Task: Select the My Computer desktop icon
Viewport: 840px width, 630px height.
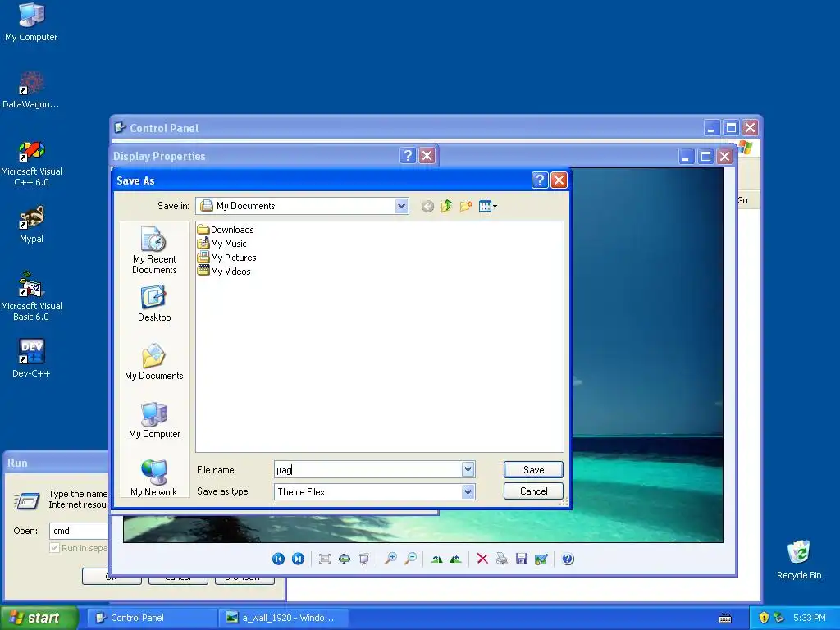Action: 31,22
